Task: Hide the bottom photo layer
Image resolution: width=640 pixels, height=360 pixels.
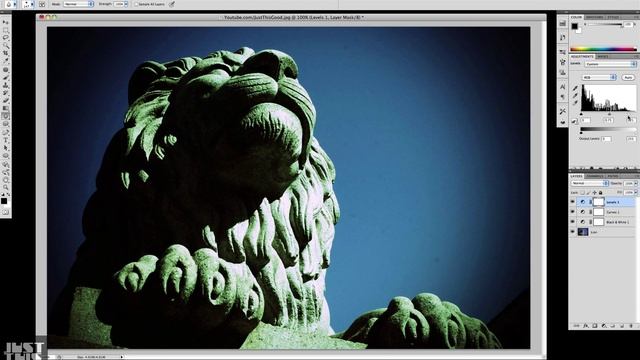Action: 572,232
